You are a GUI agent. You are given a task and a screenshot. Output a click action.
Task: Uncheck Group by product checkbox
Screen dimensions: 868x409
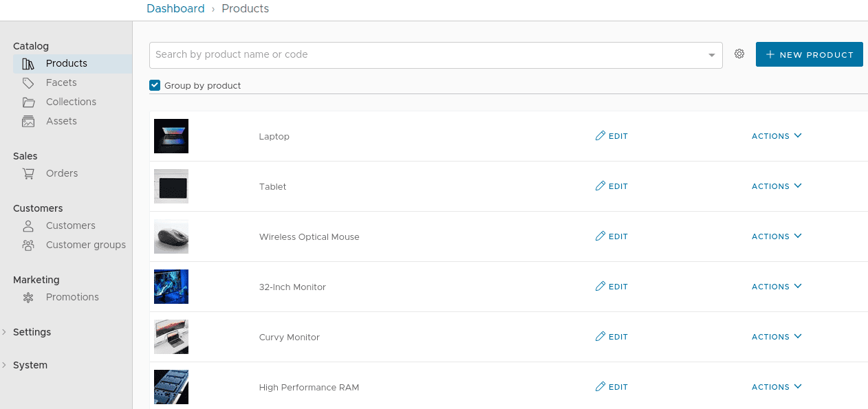click(155, 85)
